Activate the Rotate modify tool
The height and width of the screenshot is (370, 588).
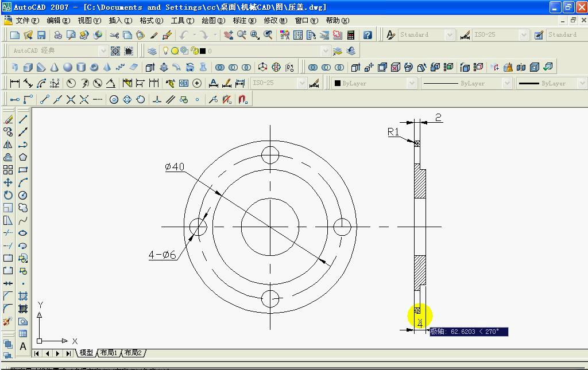[x=8, y=195]
